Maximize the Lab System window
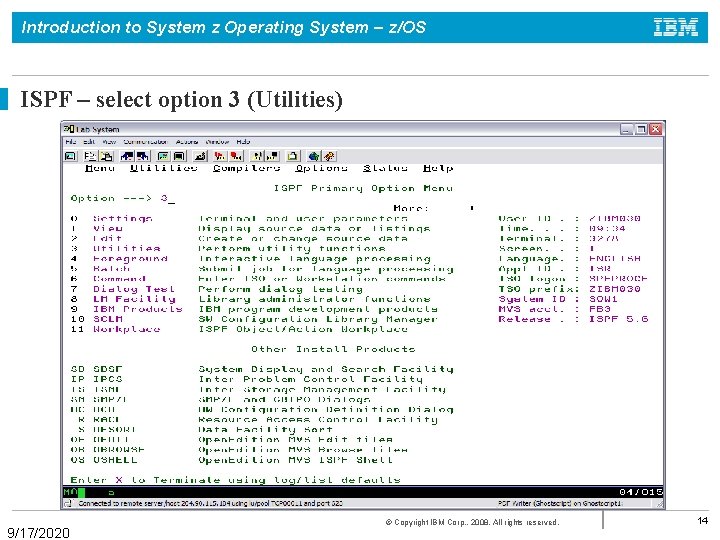Viewport: 720px width, 540px height. click(x=641, y=129)
